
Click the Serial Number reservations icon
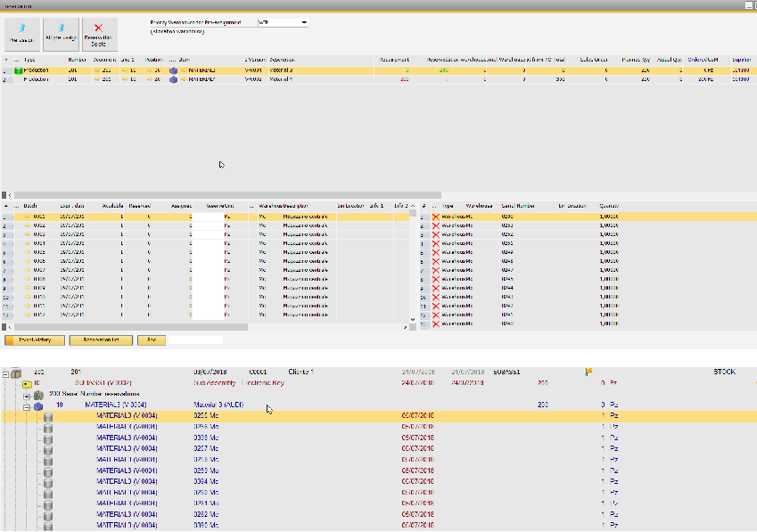(38, 396)
